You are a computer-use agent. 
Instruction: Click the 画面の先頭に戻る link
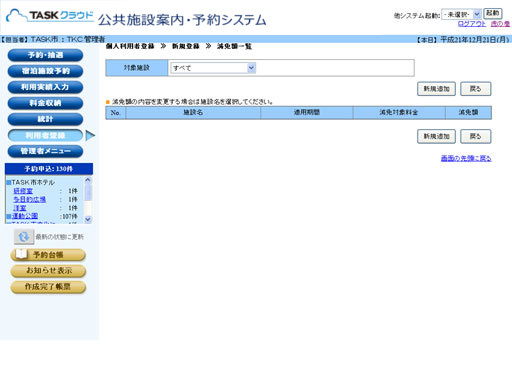pos(466,158)
